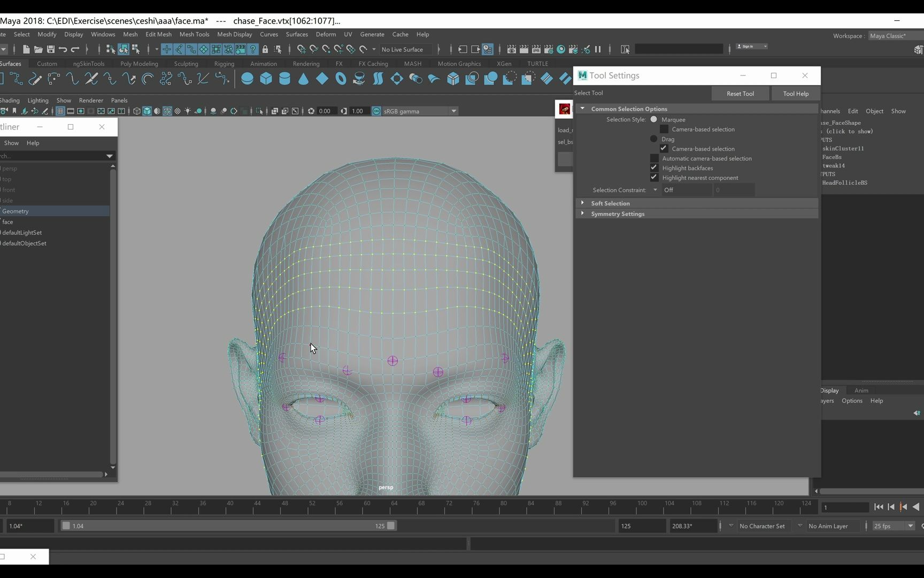Open the Render Settings from the status line
Image resolution: width=924 pixels, height=578 pixels.
click(x=549, y=49)
